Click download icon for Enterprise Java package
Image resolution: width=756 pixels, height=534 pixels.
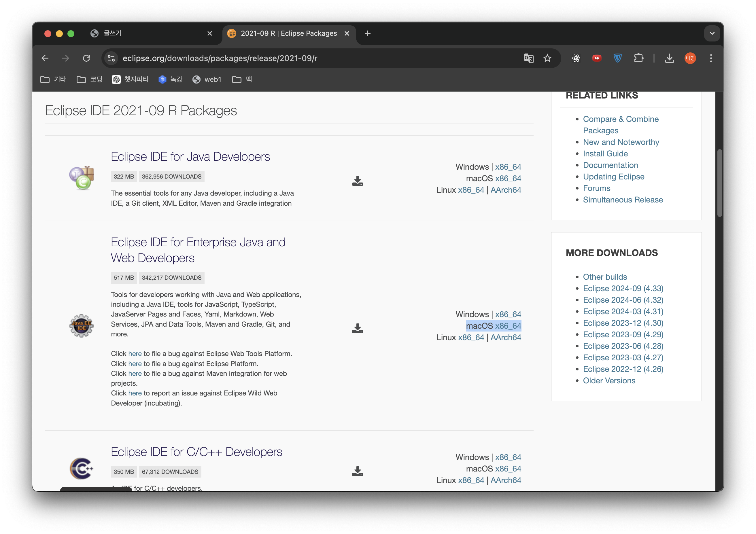357,328
